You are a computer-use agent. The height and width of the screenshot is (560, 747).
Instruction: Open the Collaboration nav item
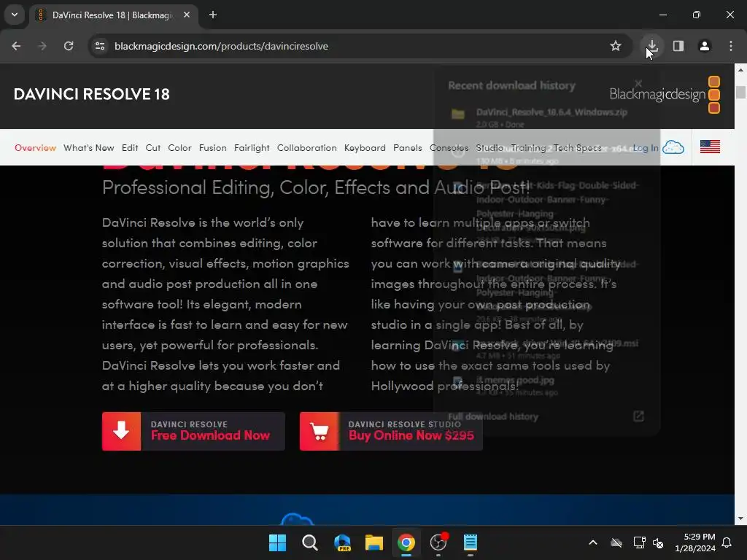[x=307, y=148]
